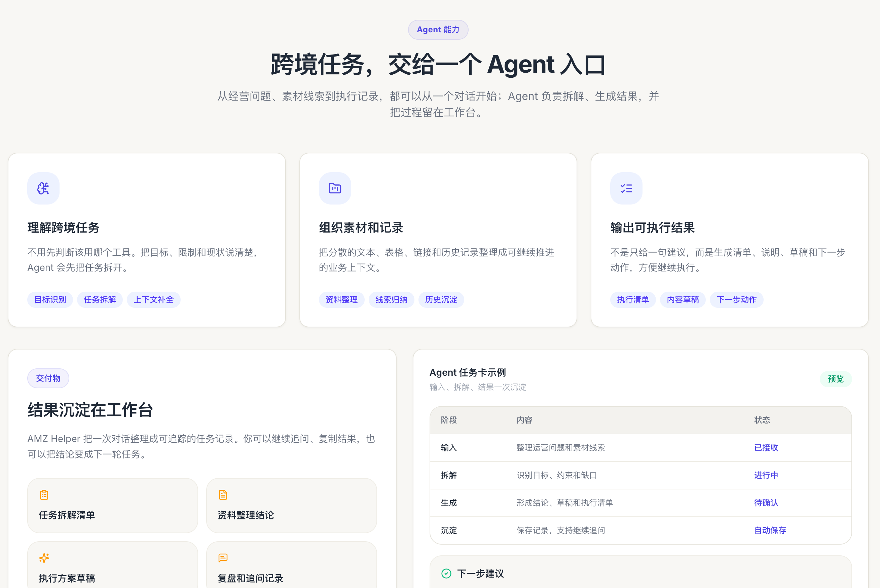This screenshot has height=588, width=880.
Task: Select the 执行清单 tag
Action: coord(633,300)
